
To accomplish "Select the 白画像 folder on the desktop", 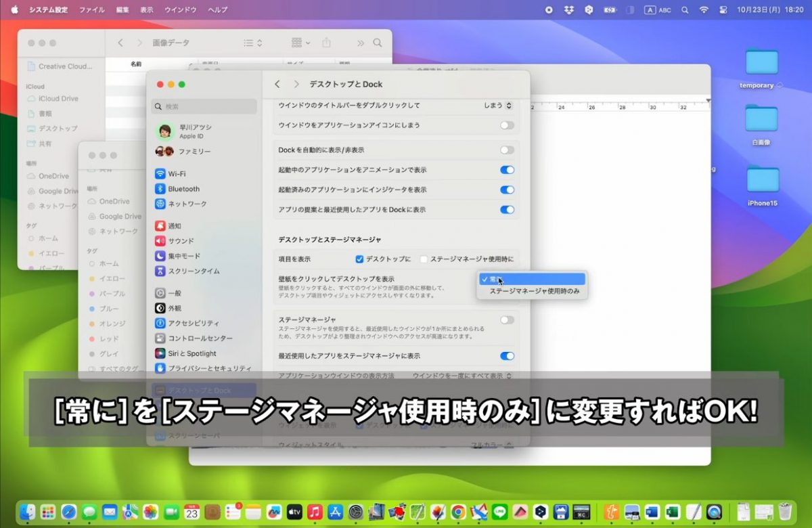I will [761, 125].
